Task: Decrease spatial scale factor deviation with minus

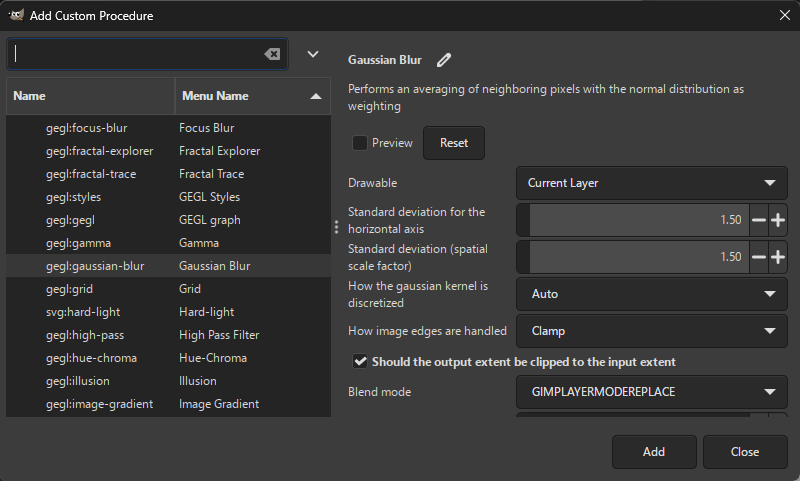Action: tap(759, 257)
